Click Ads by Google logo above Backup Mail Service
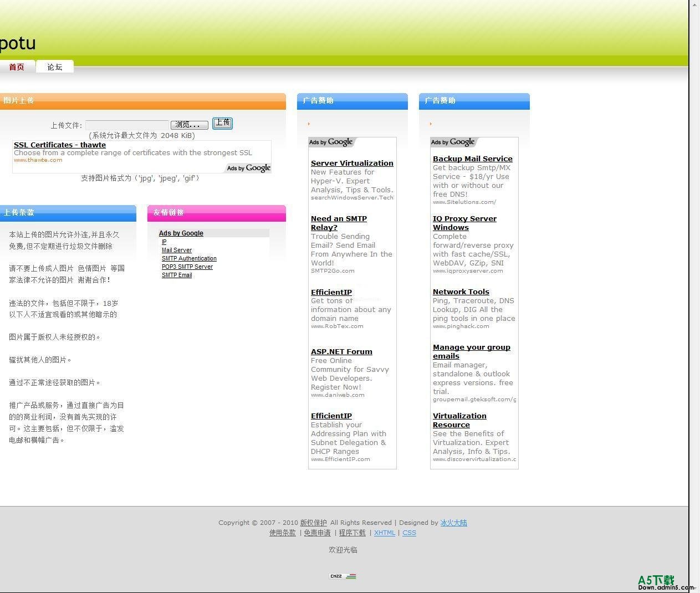Viewport: 700px width, 593px height. coord(453,142)
